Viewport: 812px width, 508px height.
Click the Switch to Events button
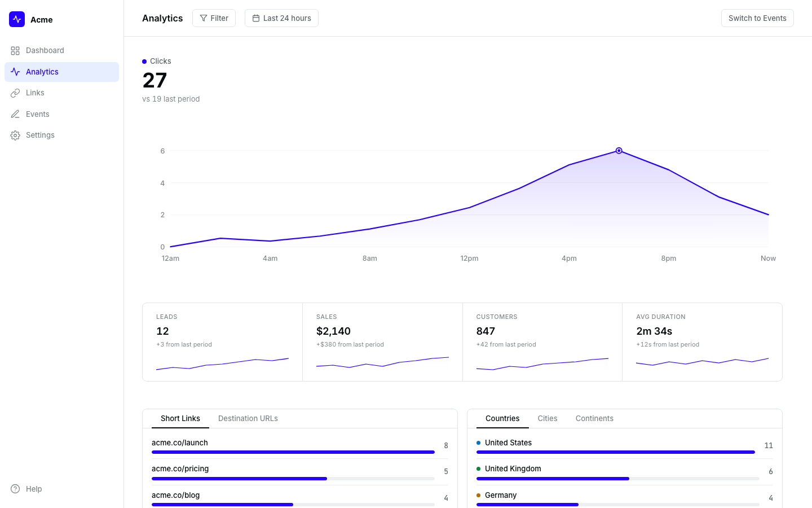pos(757,18)
